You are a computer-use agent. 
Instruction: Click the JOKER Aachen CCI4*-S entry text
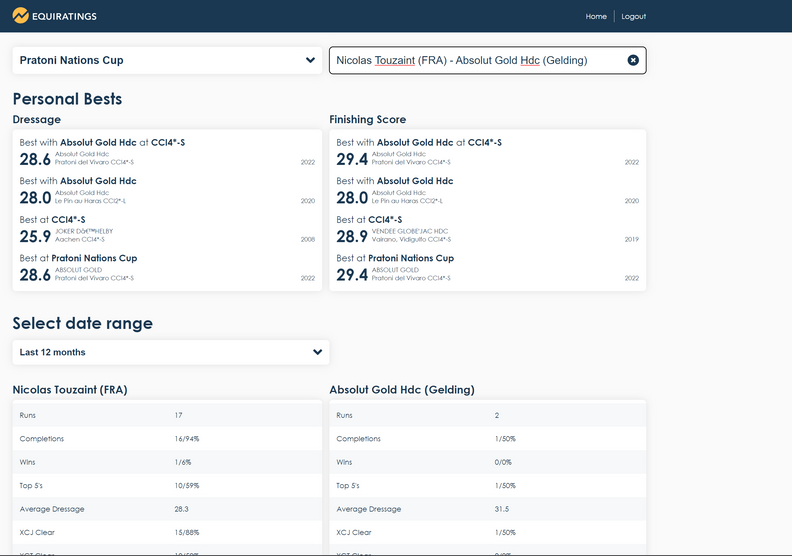(x=84, y=235)
